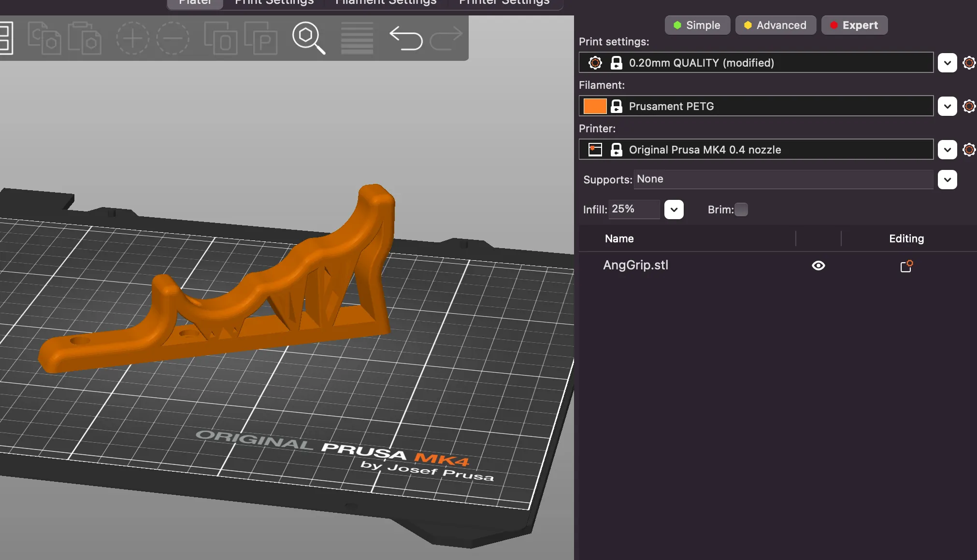
Task: Switch to Simple mode
Action: click(x=697, y=25)
